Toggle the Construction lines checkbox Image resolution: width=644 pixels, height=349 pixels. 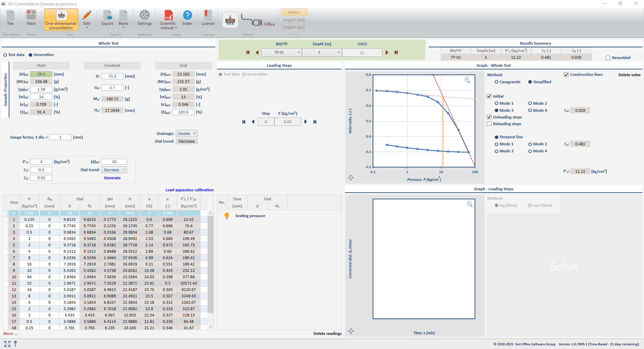click(566, 74)
